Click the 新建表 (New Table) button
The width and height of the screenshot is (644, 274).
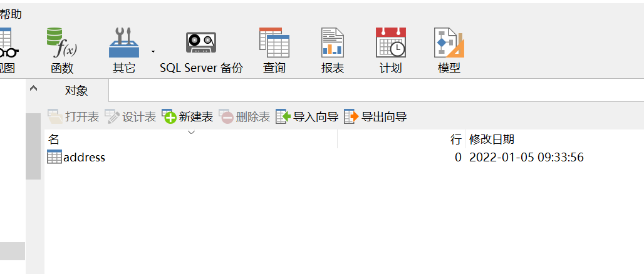coord(187,117)
